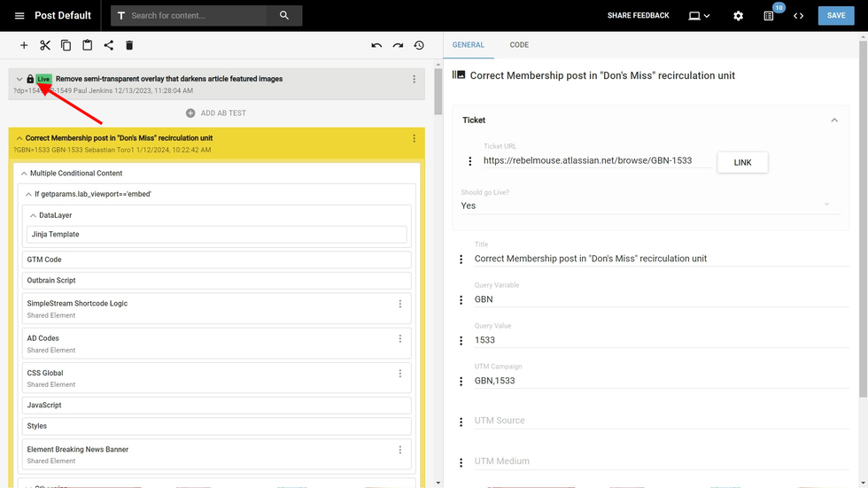The width and height of the screenshot is (868, 488).
Task: Open the version history icon
Action: [419, 45]
